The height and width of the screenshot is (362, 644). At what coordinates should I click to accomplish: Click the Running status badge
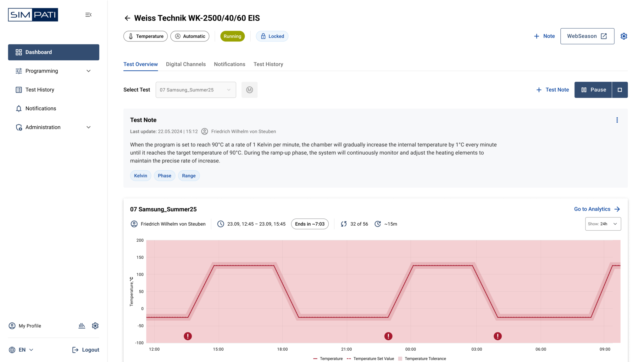tap(232, 36)
